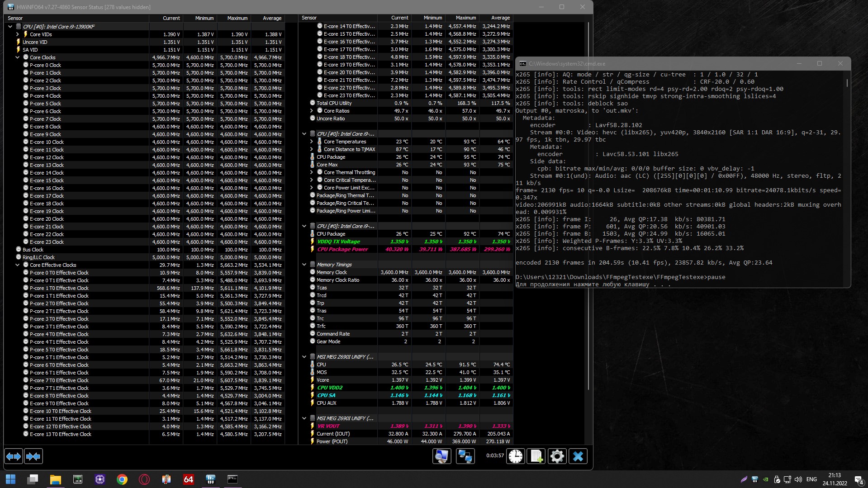The height and width of the screenshot is (488, 868).
Task: Open the Opera browser taskbar icon
Action: pyautogui.click(x=144, y=479)
